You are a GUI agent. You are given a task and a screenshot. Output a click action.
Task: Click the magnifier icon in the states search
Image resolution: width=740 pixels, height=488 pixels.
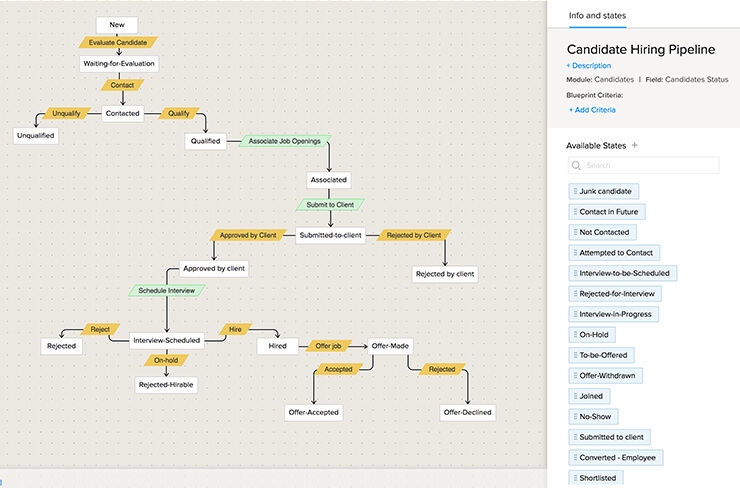(x=576, y=165)
